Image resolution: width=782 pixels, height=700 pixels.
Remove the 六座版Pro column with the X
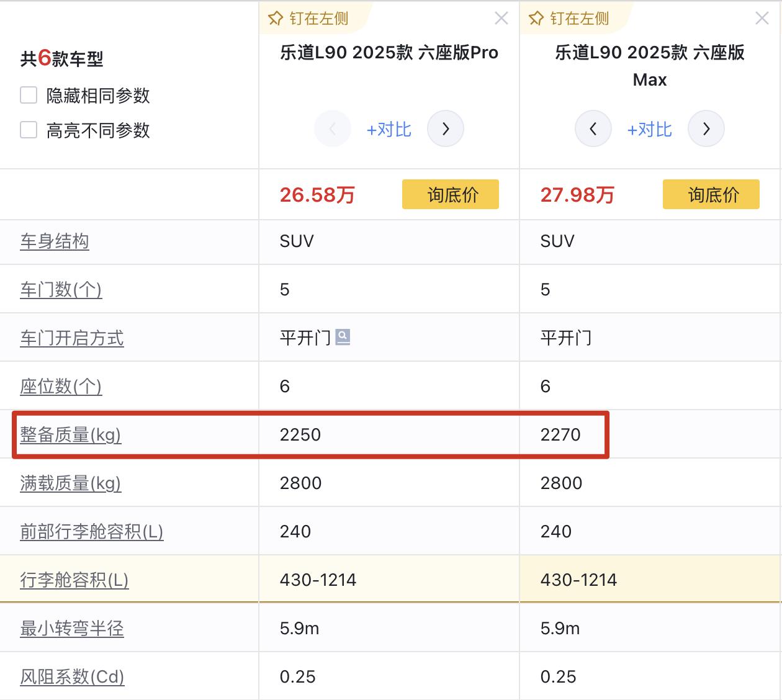[501, 19]
